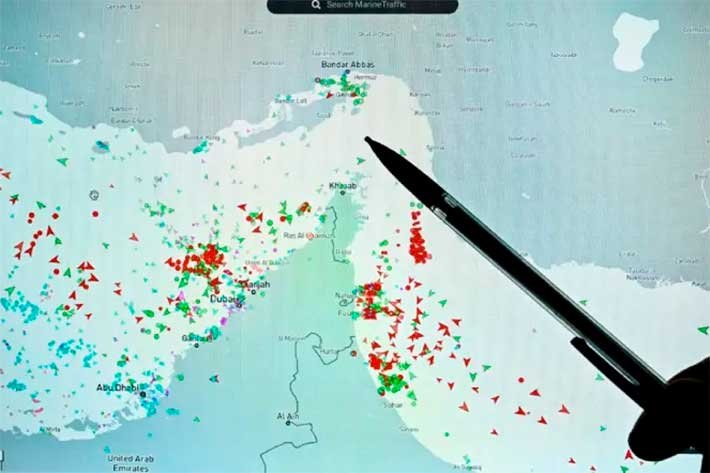Click the red vessel cluster off Dubai
The image size is (710, 473).
(203, 260)
